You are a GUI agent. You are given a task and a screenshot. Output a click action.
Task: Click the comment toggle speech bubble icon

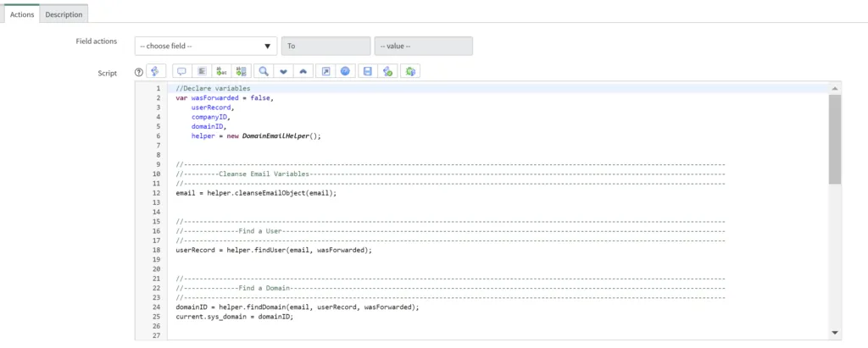pyautogui.click(x=181, y=72)
